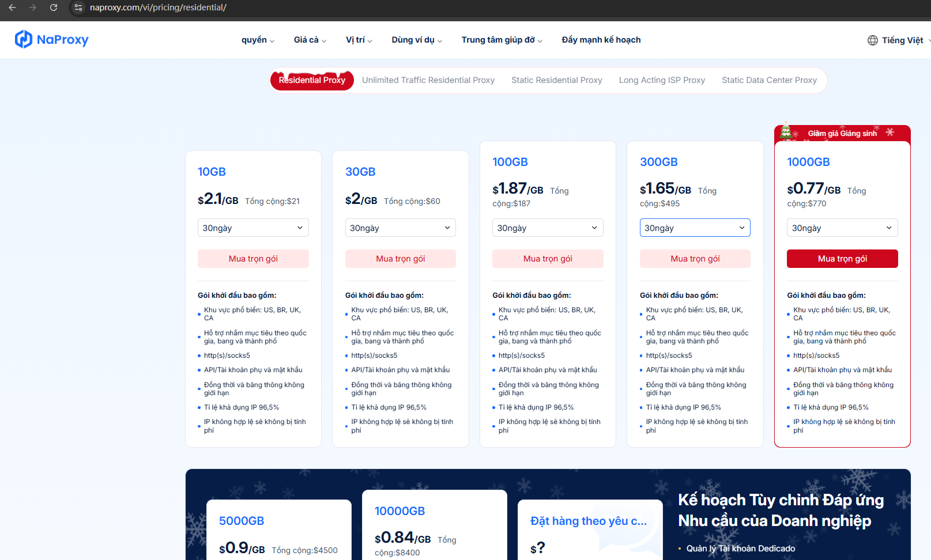931x560 pixels.
Task: Click the Giảm giá Giáng sinh banner
Action: tap(842, 133)
